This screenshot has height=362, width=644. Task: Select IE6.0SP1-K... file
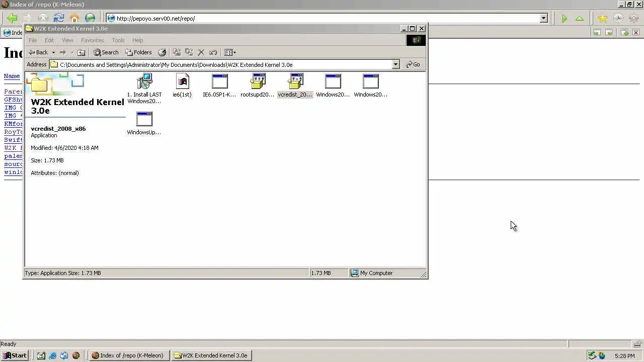219,86
